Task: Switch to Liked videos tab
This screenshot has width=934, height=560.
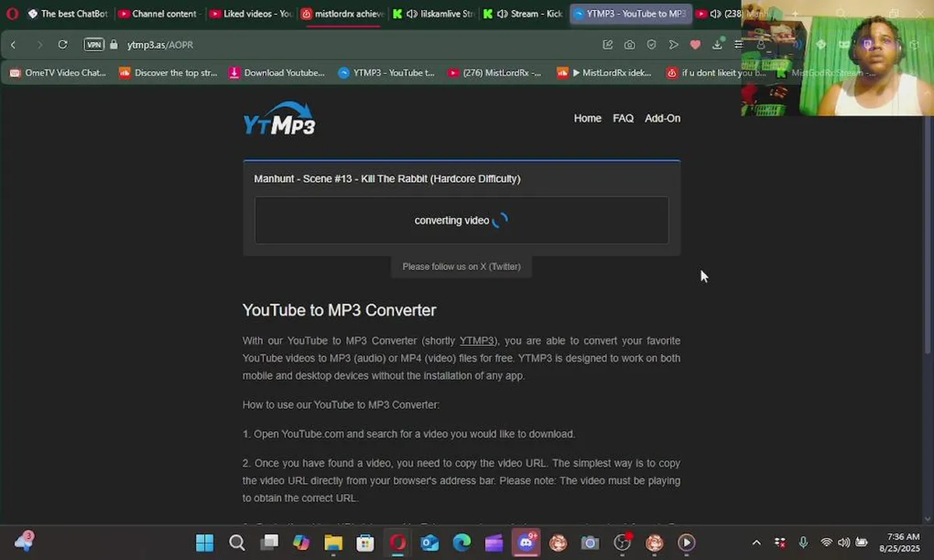Action: coord(251,14)
